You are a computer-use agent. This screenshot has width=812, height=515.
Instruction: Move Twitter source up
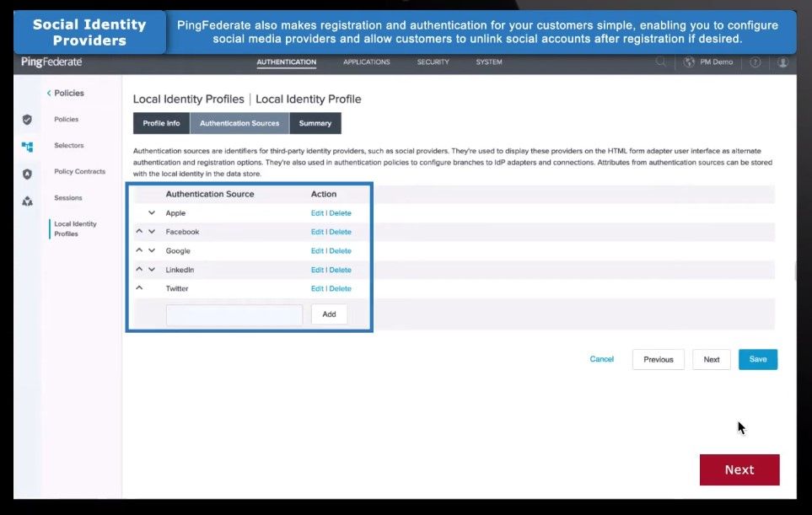coord(139,287)
